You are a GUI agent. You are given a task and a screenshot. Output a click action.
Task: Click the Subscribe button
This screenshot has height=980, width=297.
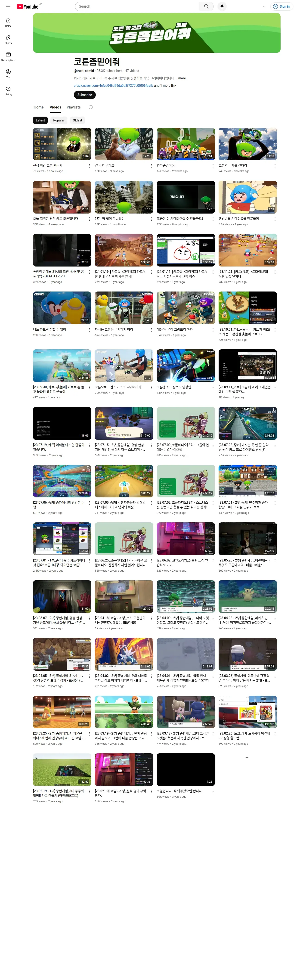click(84, 95)
